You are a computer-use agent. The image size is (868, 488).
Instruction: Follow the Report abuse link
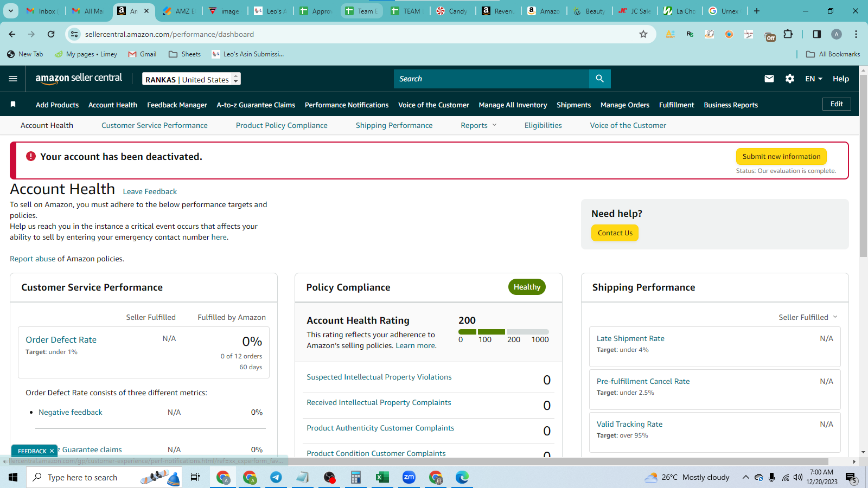pos(33,259)
